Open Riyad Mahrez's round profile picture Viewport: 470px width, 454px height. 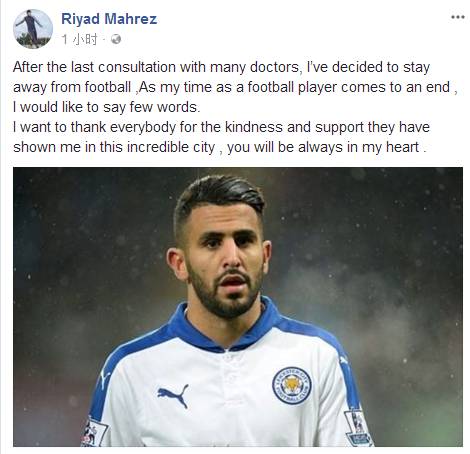(33, 29)
